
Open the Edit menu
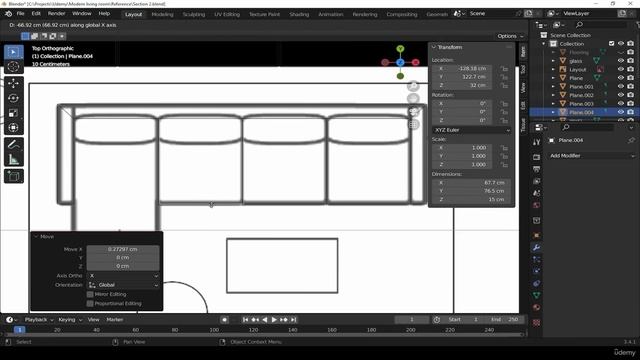(x=36, y=13)
